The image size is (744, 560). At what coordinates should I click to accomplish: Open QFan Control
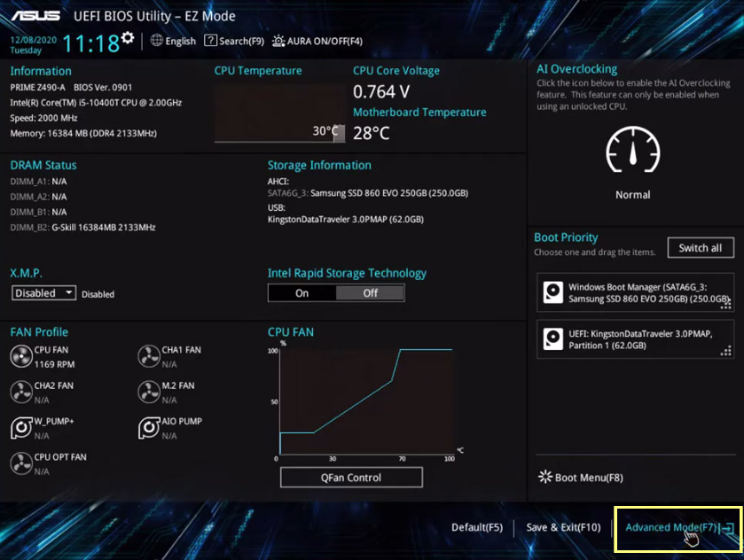click(x=351, y=478)
